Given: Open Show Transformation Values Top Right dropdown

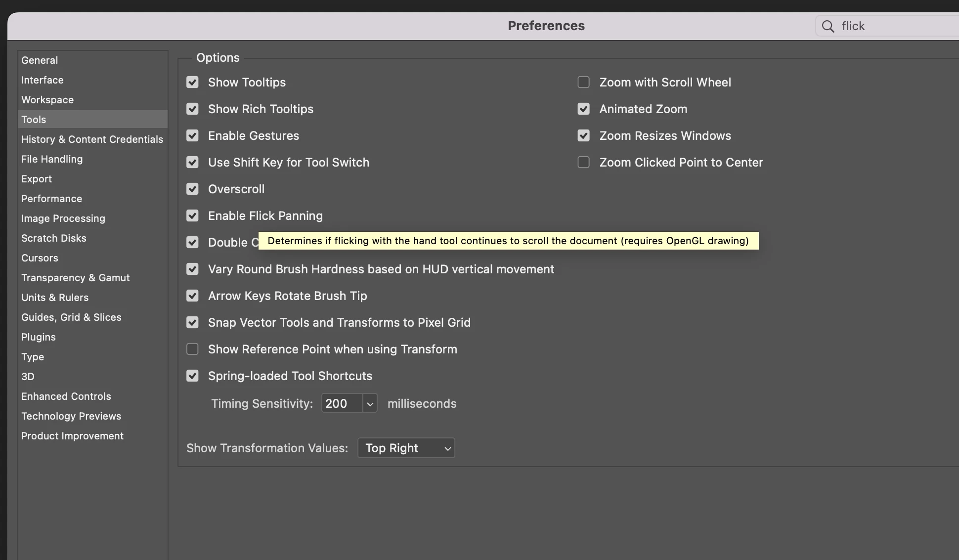Looking at the screenshot, I should (406, 448).
